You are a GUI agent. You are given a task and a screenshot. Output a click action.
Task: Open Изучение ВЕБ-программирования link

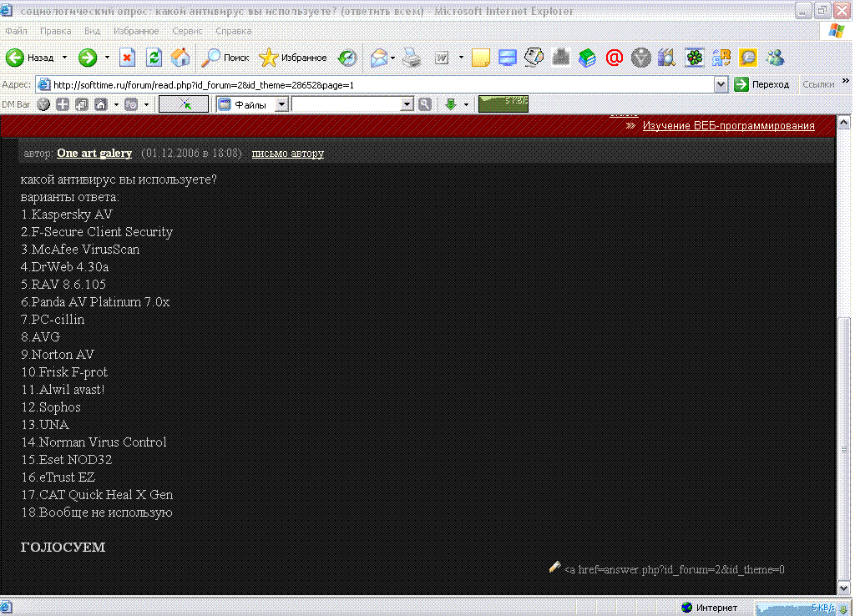tap(728, 125)
